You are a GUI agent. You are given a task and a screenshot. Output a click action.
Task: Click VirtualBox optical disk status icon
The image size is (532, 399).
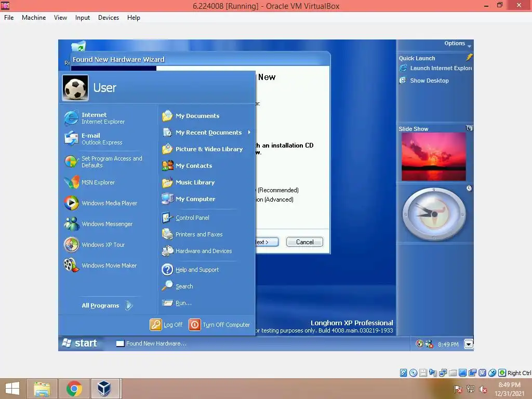pos(413,373)
